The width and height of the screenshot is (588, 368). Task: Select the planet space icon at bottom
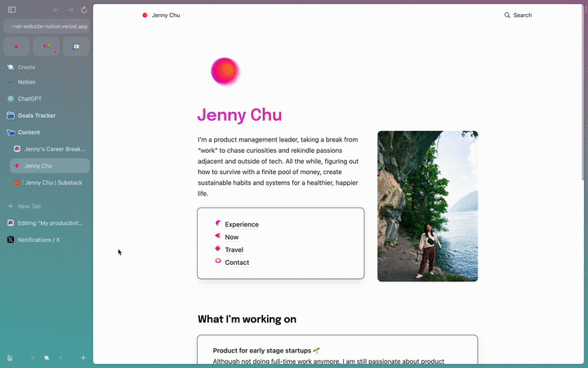tap(47, 358)
